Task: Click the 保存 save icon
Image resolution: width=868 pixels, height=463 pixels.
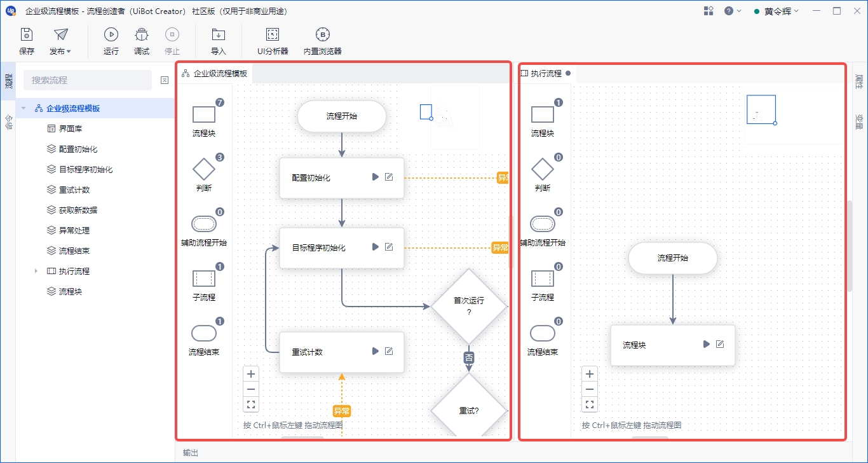Action: 27,35
